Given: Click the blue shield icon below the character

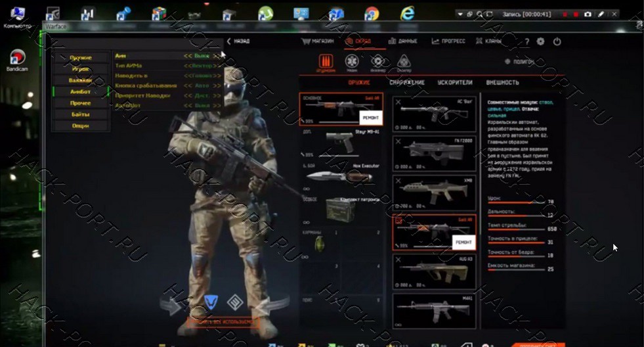Looking at the screenshot, I should click(x=211, y=302).
